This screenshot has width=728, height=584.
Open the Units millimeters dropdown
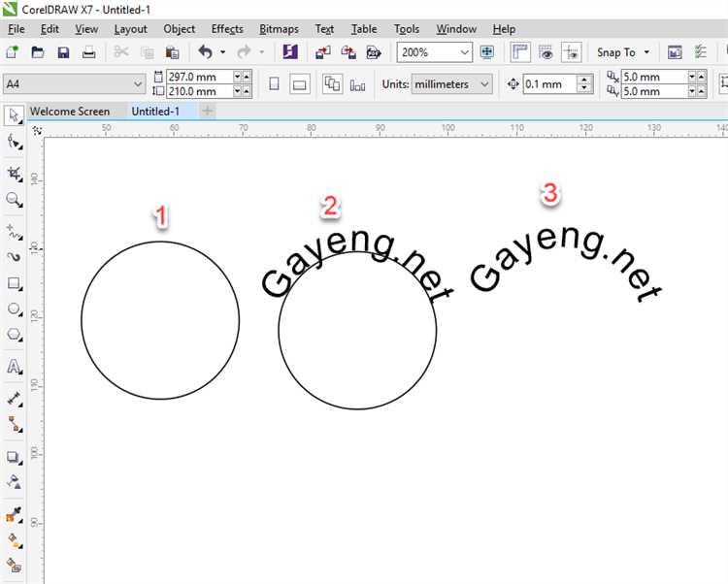(485, 84)
